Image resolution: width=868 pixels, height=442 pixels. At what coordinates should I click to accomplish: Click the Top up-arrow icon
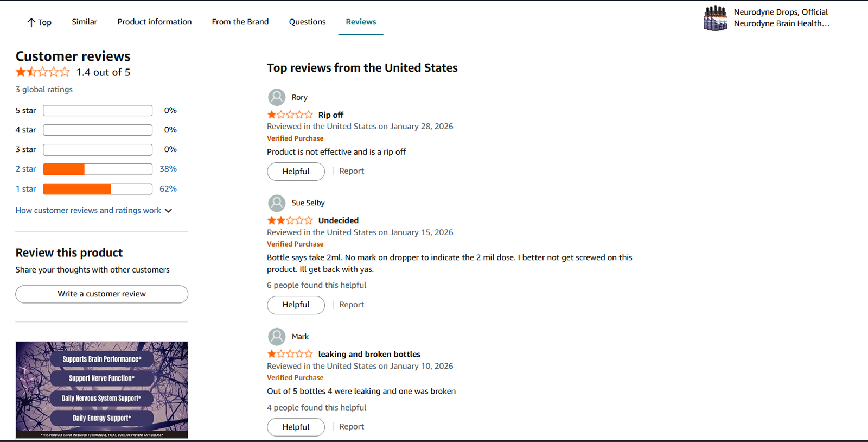pyautogui.click(x=31, y=22)
